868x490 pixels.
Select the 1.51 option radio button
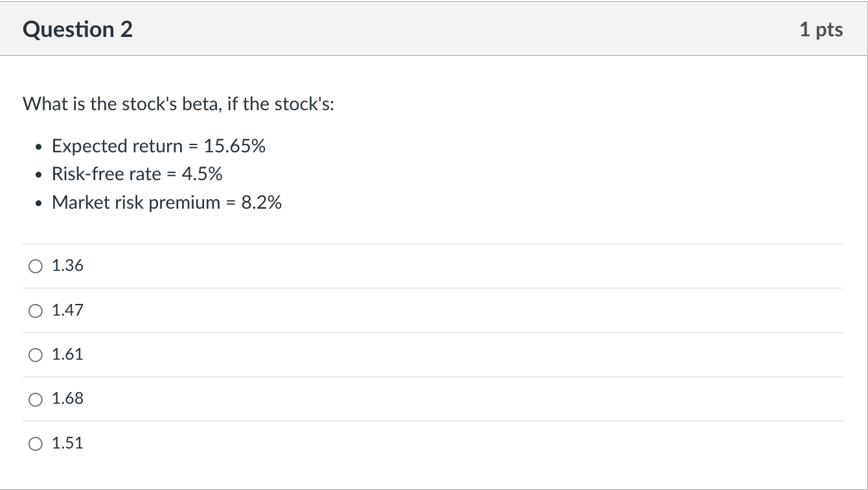[x=36, y=444]
